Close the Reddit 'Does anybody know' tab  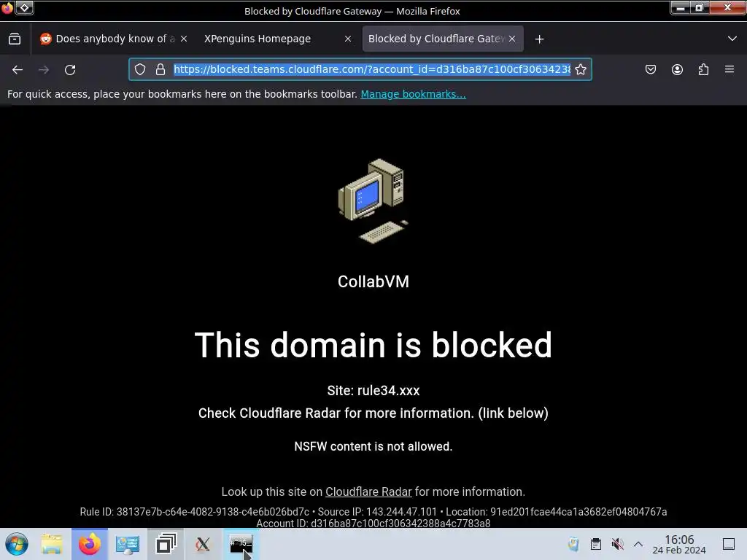(x=184, y=39)
